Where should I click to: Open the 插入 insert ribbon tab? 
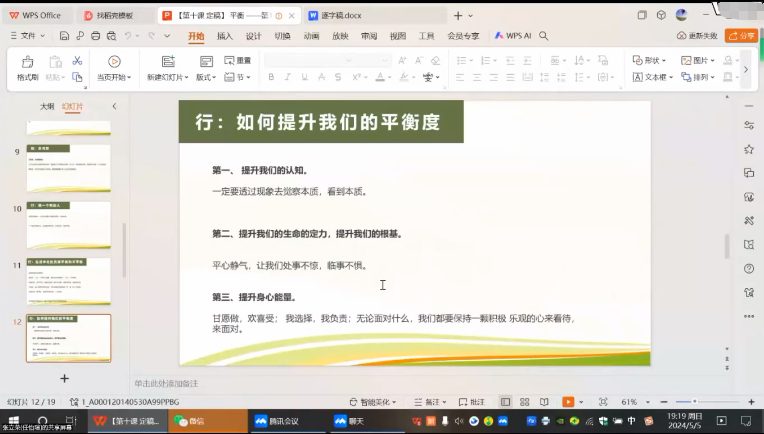click(x=225, y=35)
